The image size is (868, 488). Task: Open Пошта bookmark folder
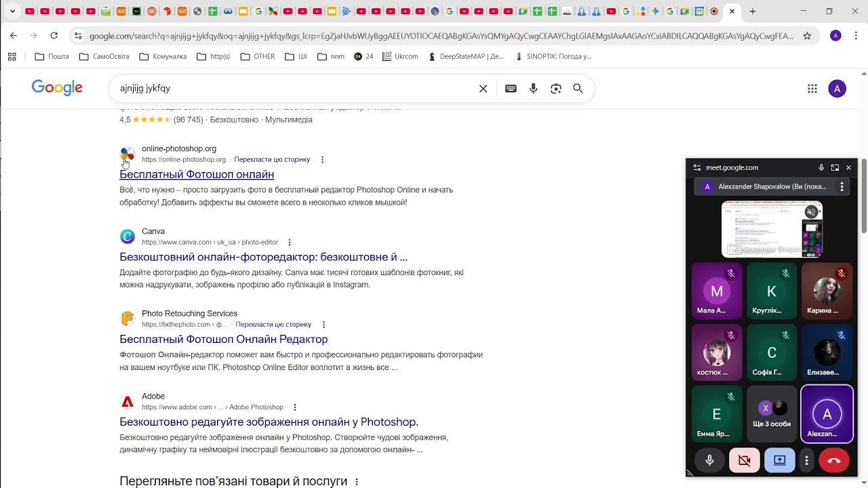point(52,57)
